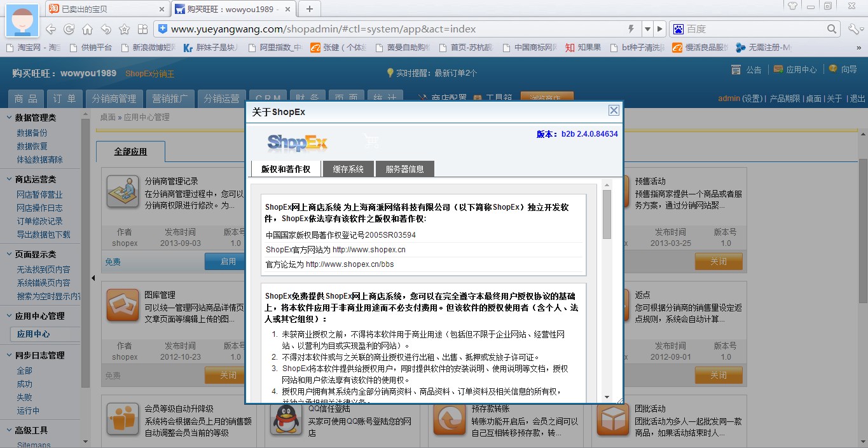Open 数据备份 in sidebar
868x448 pixels.
click(x=32, y=133)
